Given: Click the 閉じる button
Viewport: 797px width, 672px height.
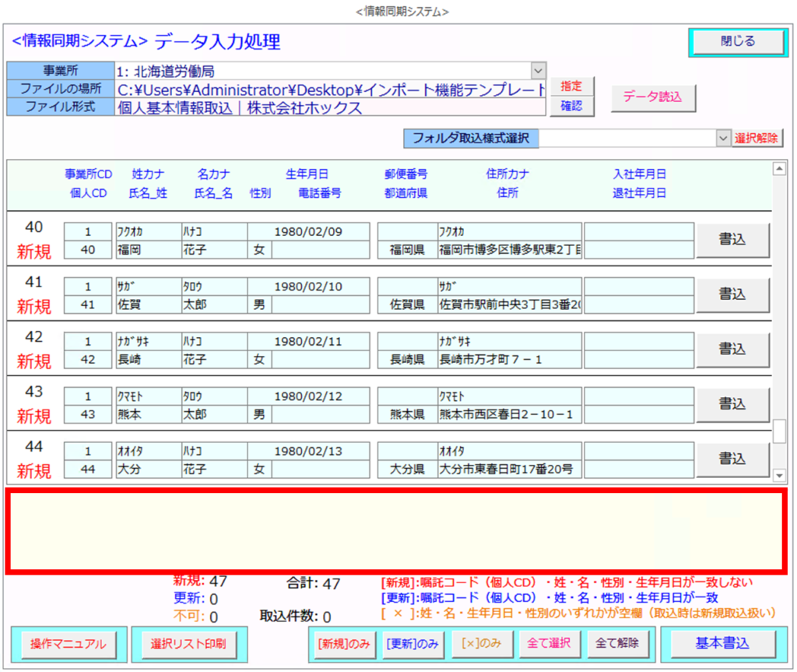Looking at the screenshot, I should point(736,42).
